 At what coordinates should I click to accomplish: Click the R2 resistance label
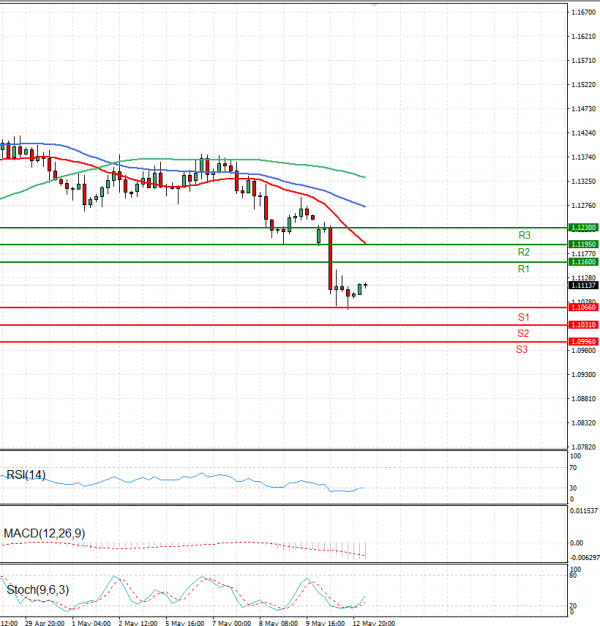[524, 252]
